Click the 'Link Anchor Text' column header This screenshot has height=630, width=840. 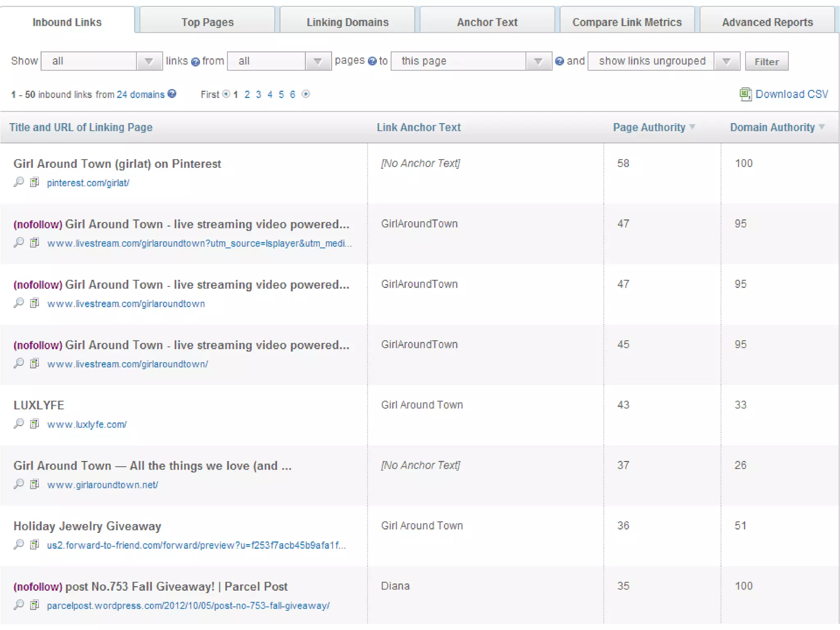419,127
